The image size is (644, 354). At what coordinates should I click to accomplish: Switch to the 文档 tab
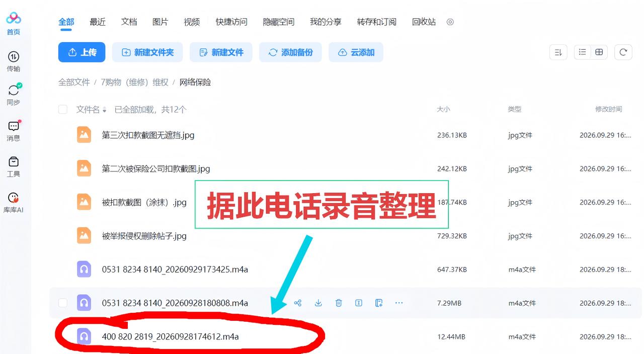coord(129,22)
